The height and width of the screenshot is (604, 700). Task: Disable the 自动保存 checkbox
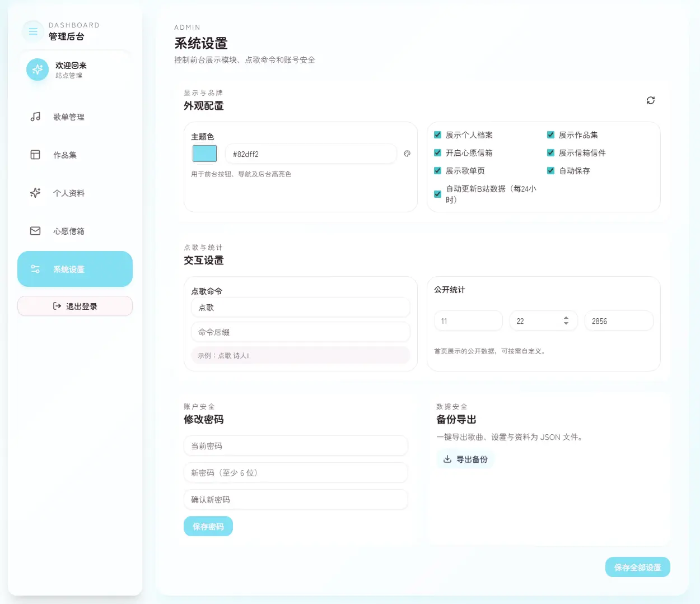[550, 171]
